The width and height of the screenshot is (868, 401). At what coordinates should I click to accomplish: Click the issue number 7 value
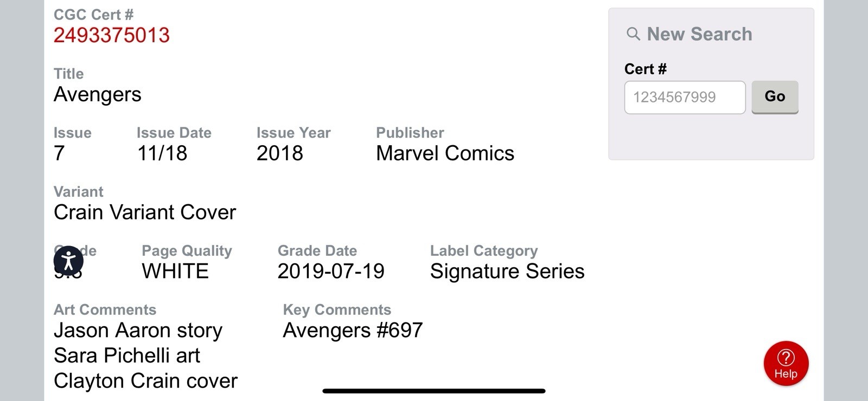(x=59, y=153)
